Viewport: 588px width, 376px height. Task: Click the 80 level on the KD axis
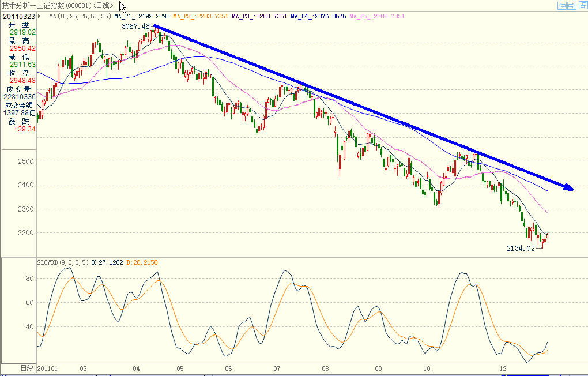[x=29, y=279]
